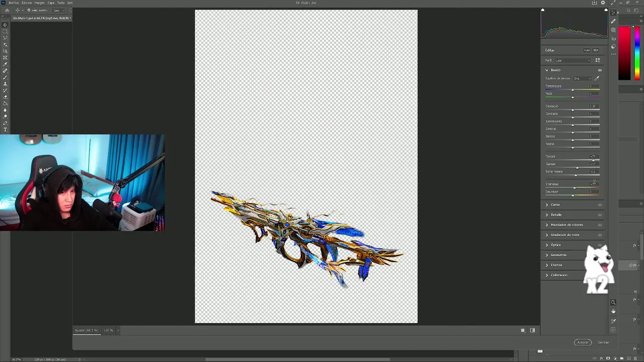Viewport: 644px width, 362px height.
Task: Open Camera Raw healing bandage tool
Action: (613, 21)
